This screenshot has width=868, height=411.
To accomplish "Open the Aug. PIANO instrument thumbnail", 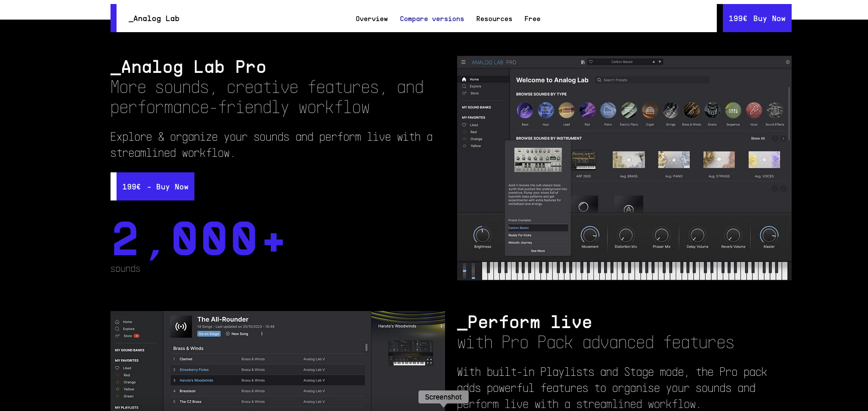I will pyautogui.click(x=674, y=160).
